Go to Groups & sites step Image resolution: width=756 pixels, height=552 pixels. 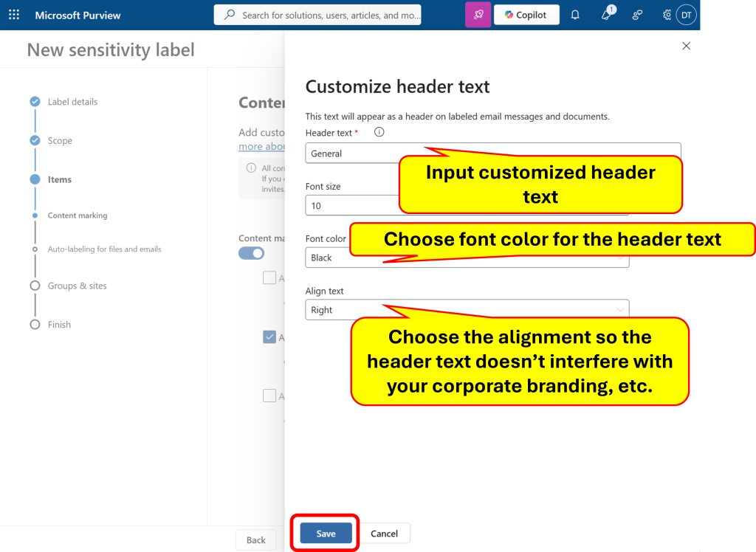[77, 286]
